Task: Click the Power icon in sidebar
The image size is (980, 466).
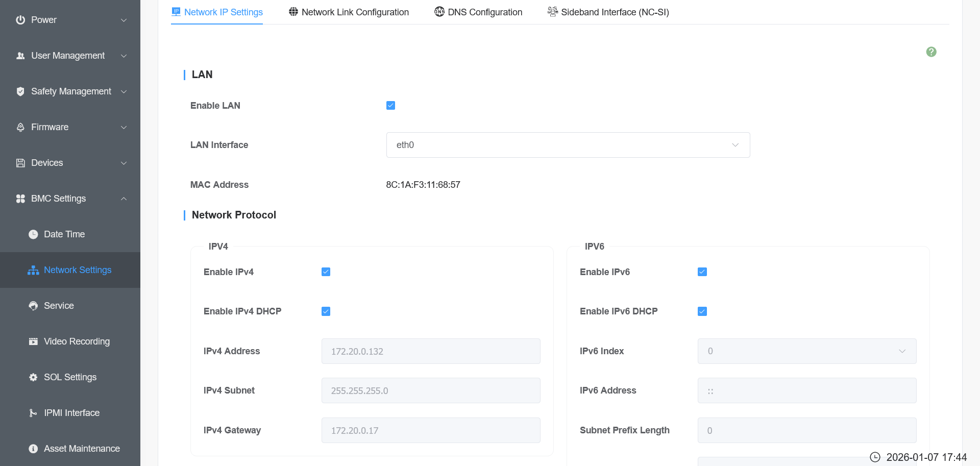Action: point(20,20)
